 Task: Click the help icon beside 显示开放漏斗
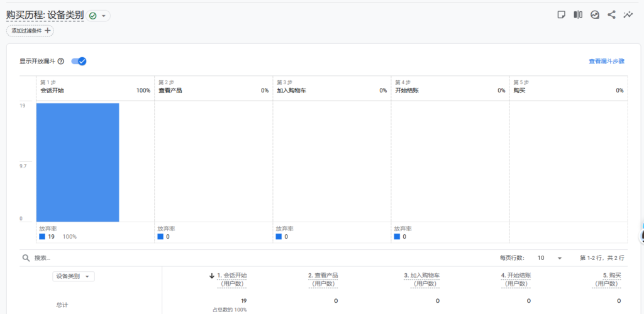[61, 62]
